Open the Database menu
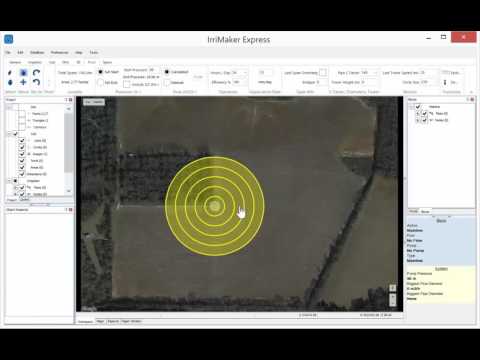The width and height of the screenshot is (480, 360). click(37, 52)
